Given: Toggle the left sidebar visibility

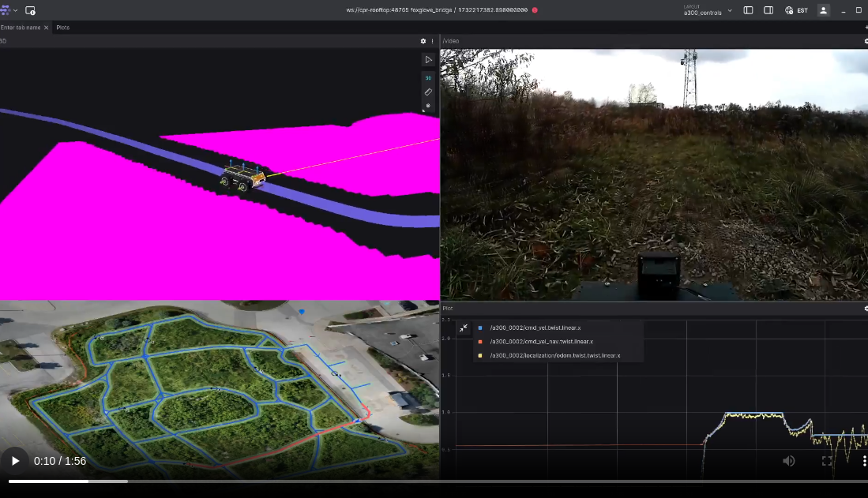Looking at the screenshot, I should click(x=748, y=10).
